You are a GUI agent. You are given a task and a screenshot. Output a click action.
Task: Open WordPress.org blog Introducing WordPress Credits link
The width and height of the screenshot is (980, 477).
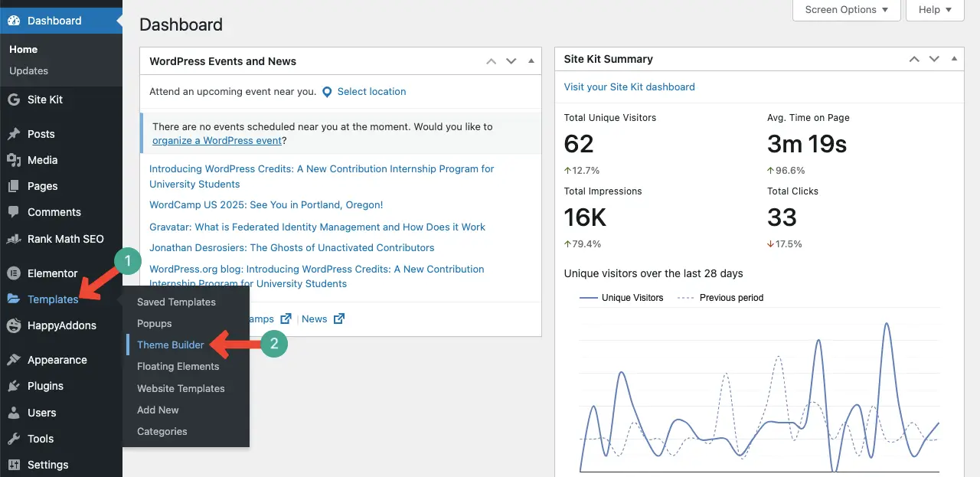click(x=317, y=276)
